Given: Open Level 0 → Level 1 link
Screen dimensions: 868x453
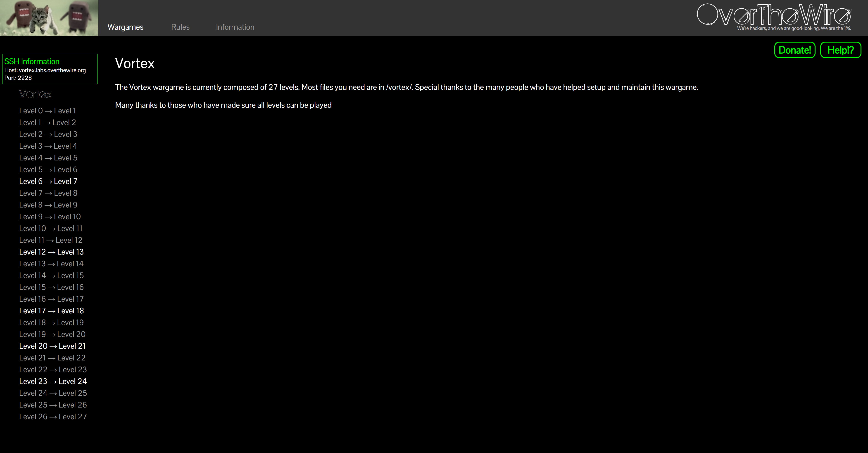Looking at the screenshot, I should (x=48, y=111).
